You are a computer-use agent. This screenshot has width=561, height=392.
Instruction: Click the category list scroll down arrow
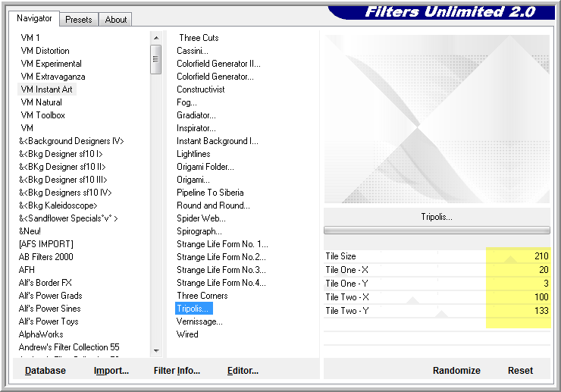(x=156, y=350)
